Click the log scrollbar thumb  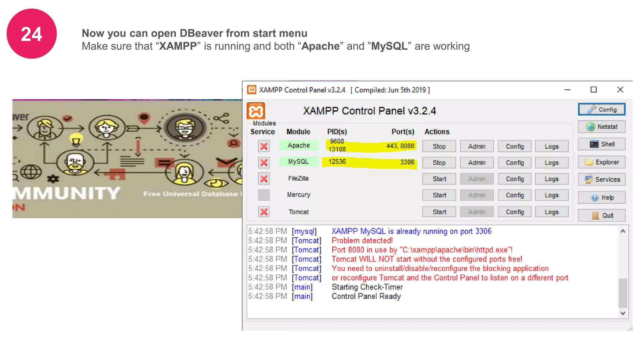pyautogui.click(x=623, y=293)
